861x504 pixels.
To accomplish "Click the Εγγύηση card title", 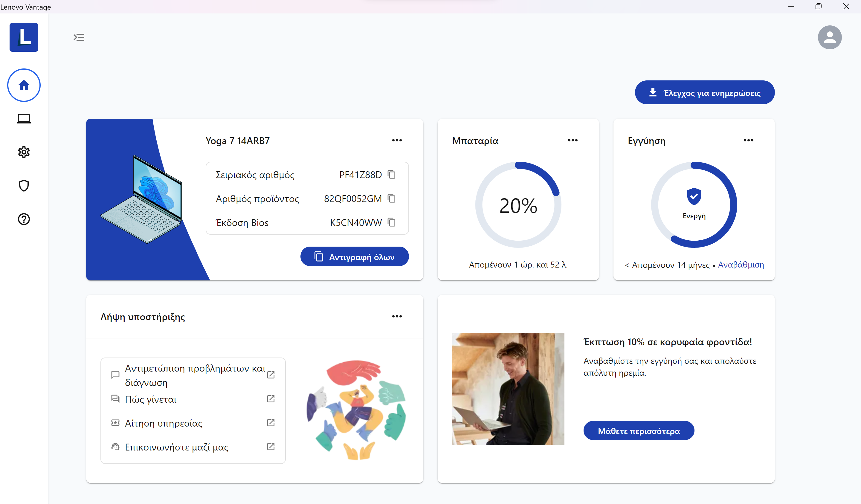I will (x=646, y=141).
